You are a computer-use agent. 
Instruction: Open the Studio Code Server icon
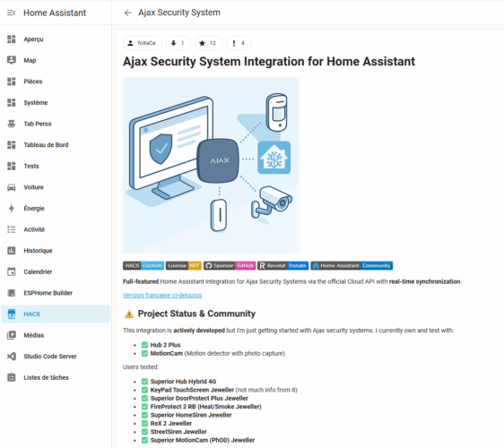click(12, 357)
